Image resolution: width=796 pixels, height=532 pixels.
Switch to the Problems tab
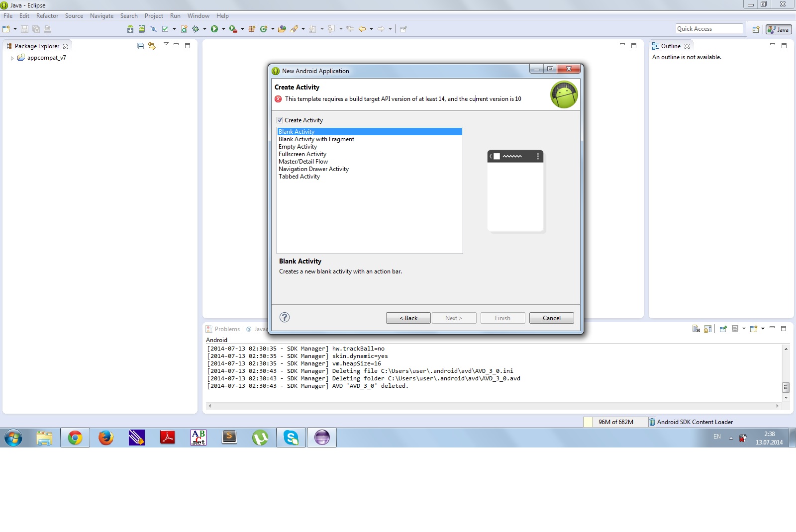(223, 329)
